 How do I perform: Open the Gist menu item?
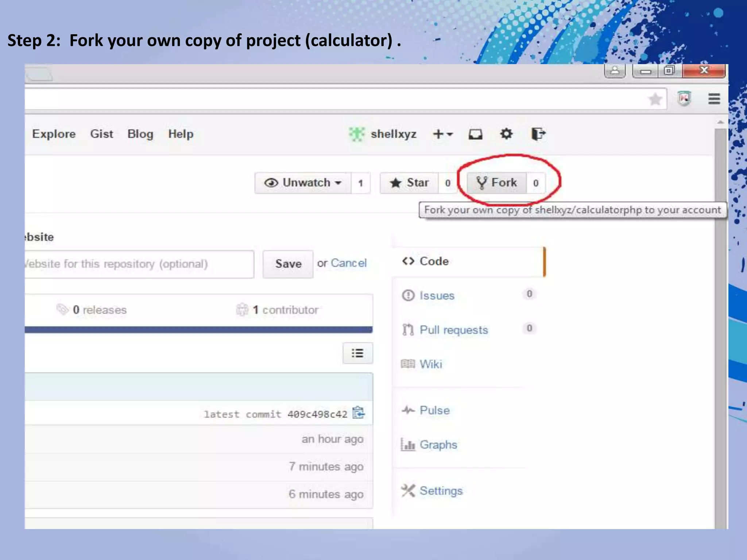click(x=102, y=134)
